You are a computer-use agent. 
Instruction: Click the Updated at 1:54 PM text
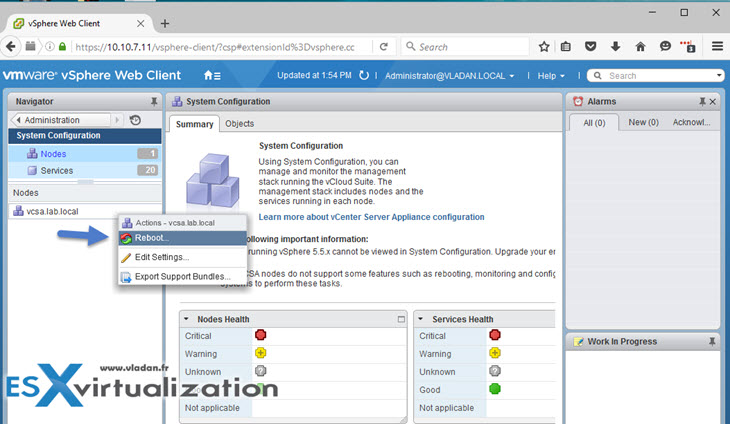tap(314, 75)
